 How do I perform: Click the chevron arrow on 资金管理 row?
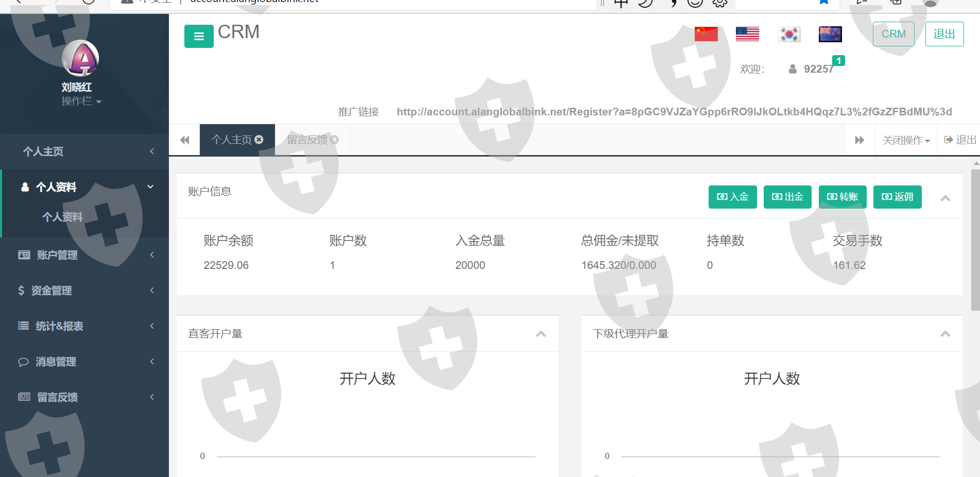click(152, 291)
